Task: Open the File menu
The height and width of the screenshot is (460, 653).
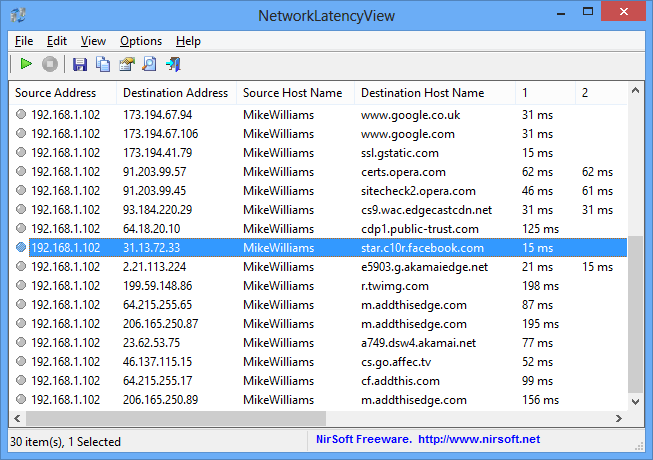Action: point(24,41)
